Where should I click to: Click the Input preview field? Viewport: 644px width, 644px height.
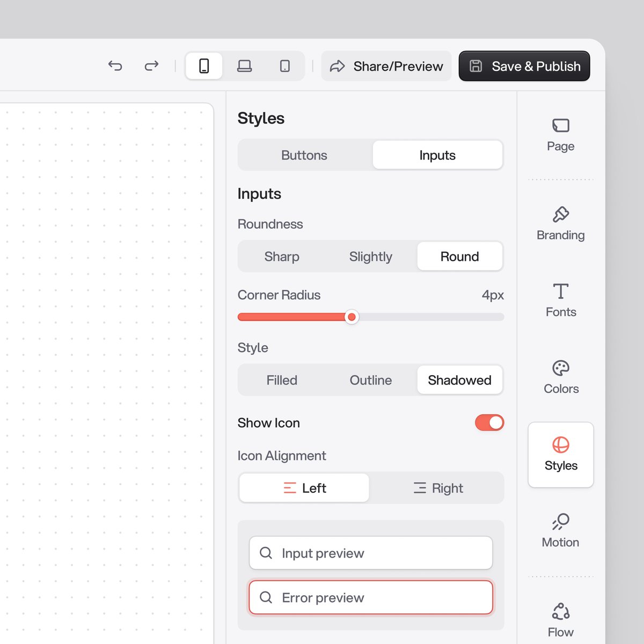371,553
